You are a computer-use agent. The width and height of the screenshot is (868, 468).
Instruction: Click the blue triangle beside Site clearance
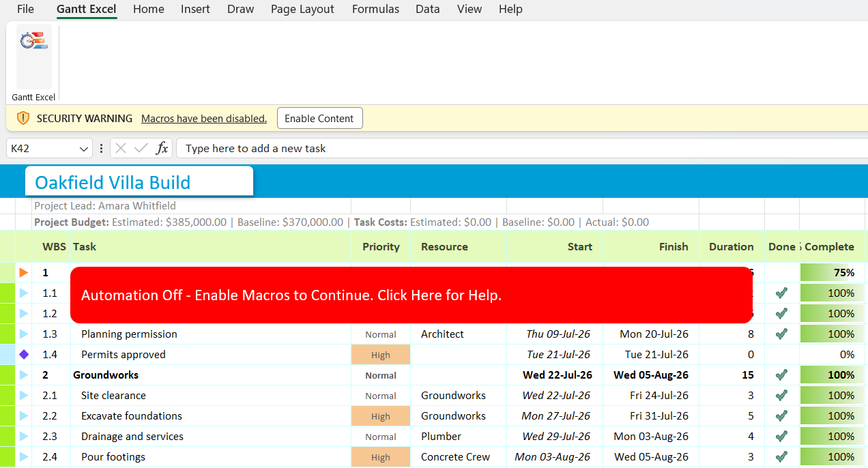coord(24,395)
